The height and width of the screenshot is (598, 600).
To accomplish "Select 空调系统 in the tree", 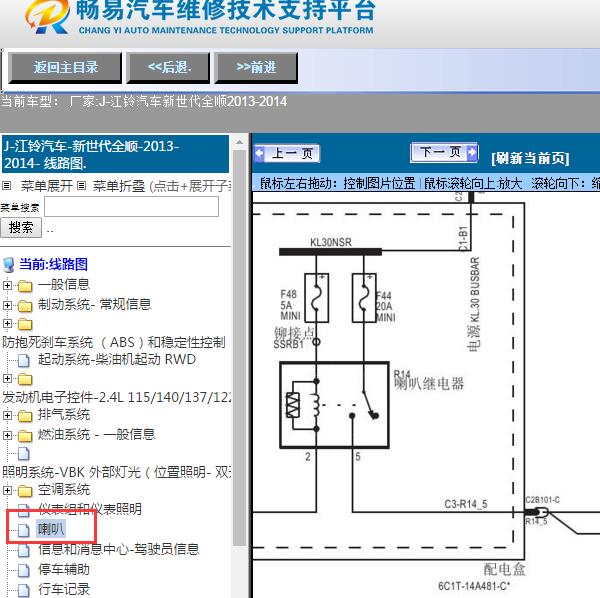I will point(64,490).
